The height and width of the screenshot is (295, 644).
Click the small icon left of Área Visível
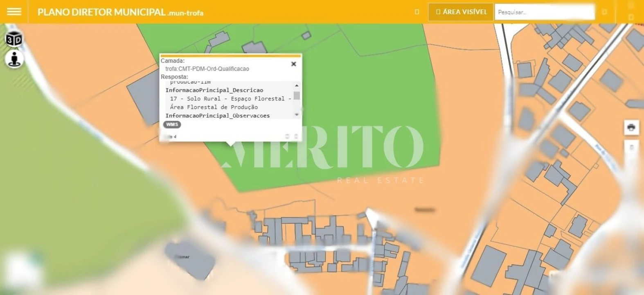coord(417,12)
